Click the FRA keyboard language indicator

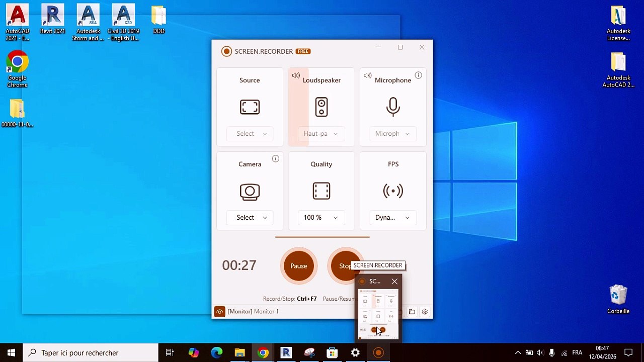coord(577,353)
